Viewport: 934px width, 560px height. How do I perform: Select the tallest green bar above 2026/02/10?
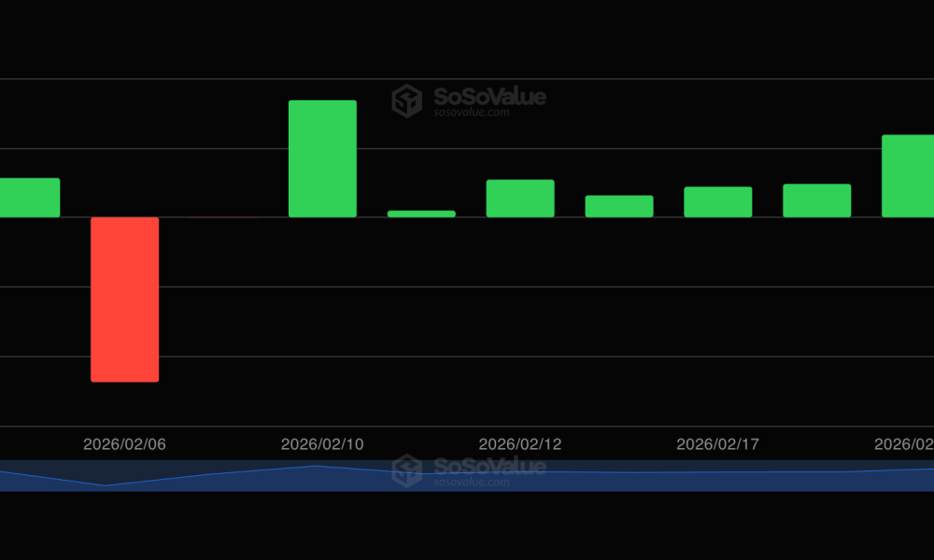click(322, 159)
